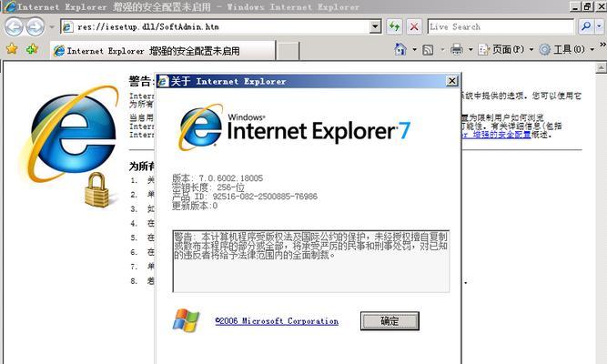The image size is (607, 364).
Task: Close the About Internet Explorer dialog
Action: tap(451, 81)
